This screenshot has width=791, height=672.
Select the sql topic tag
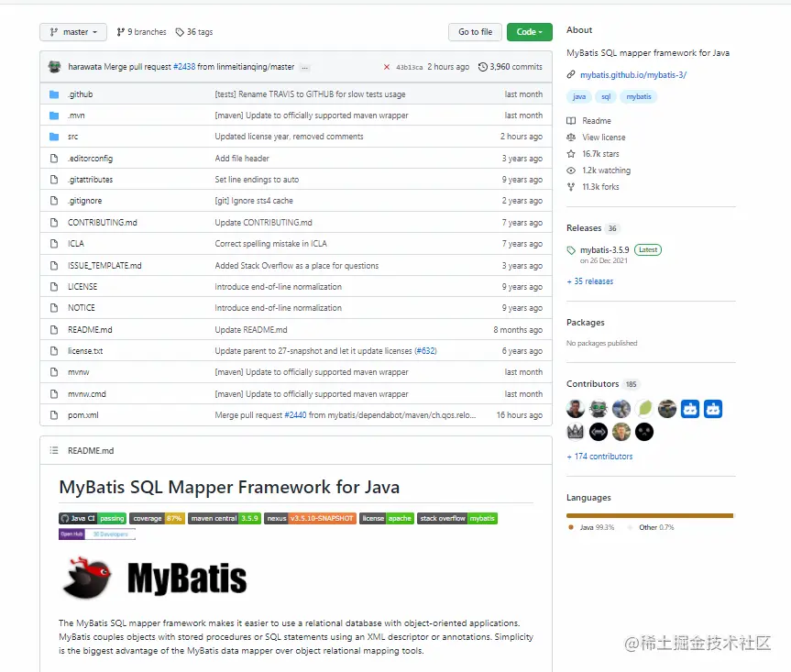[x=606, y=96]
